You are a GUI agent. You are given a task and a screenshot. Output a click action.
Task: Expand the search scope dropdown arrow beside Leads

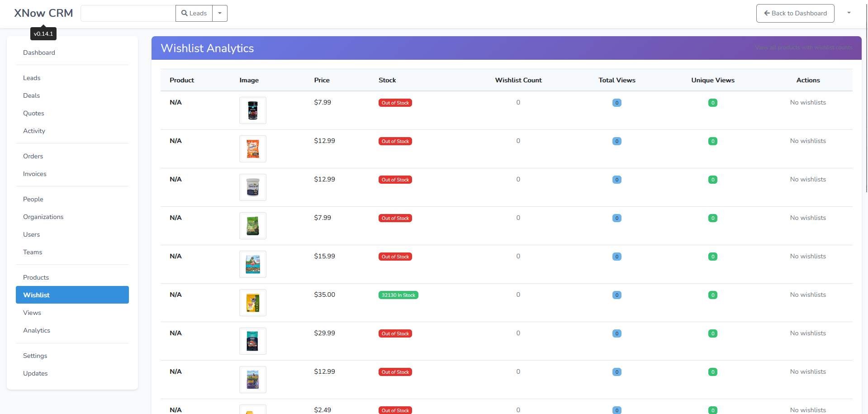(x=219, y=13)
